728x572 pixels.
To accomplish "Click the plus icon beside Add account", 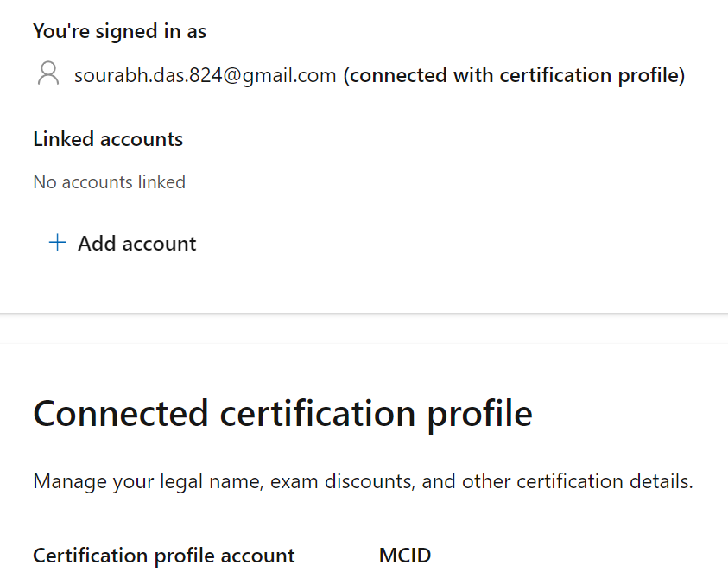I will [x=57, y=243].
